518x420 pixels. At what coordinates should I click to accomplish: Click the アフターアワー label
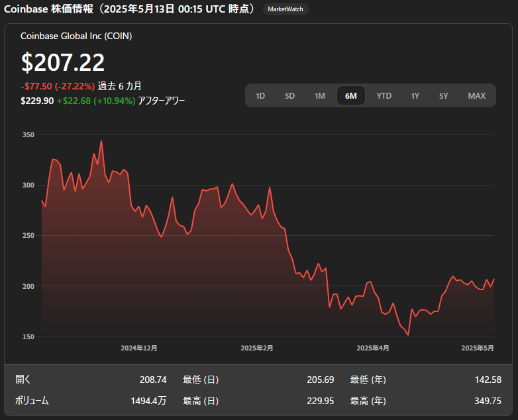[x=161, y=101]
